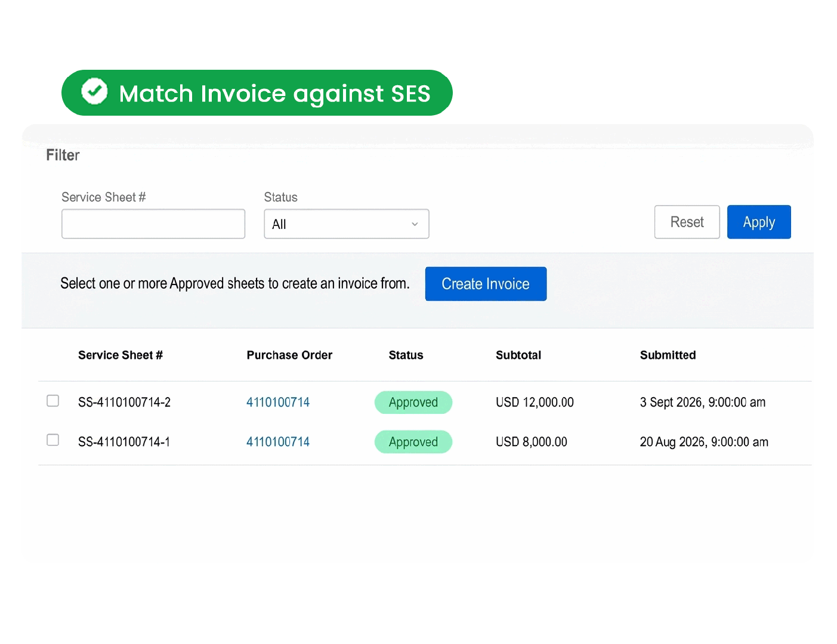This screenshot has width=837, height=644.
Task: Select the subtotal USD 8,000.00
Action: (532, 442)
